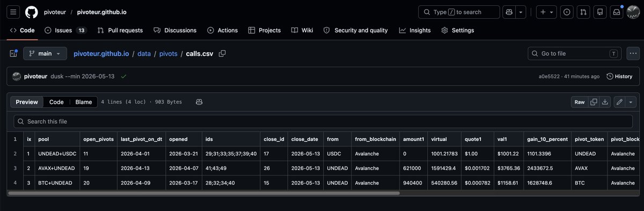Navigate to data folder breadcrumb

point(144,54)
